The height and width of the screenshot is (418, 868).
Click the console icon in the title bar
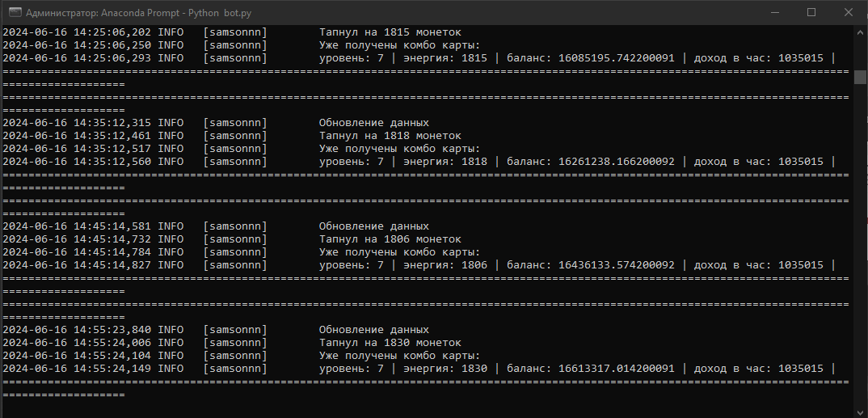point(14,12)
